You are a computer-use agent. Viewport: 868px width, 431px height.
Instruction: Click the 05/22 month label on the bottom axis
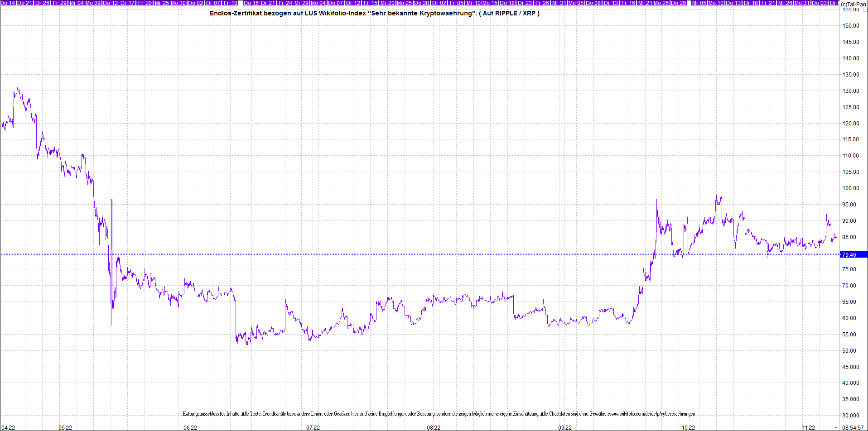coord(65,427)
